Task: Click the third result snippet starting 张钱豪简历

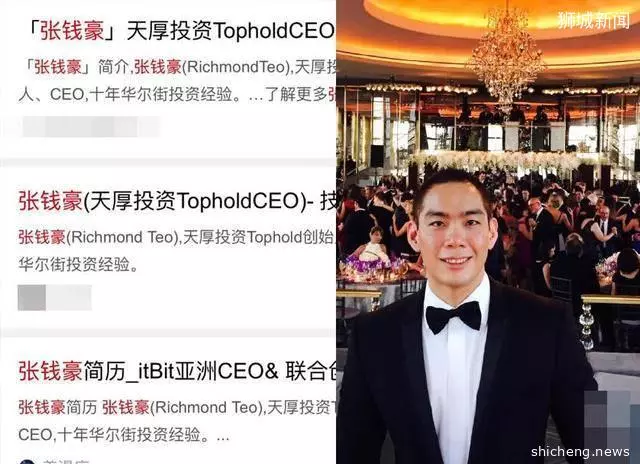Action: (177, 407)
